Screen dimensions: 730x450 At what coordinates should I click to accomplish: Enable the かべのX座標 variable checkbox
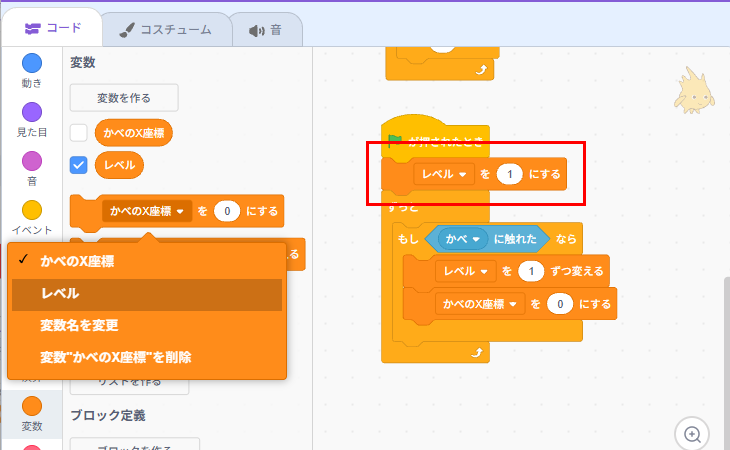coord(79,132)
